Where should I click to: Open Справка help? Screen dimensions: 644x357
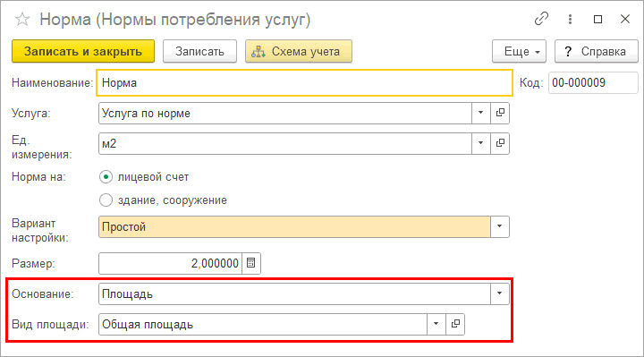(597, 51)
